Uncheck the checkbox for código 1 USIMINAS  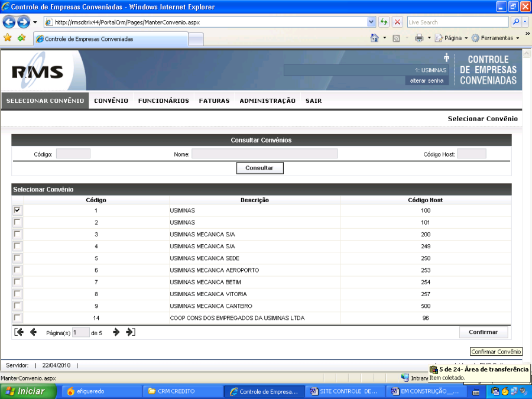[x=17, y=210]
